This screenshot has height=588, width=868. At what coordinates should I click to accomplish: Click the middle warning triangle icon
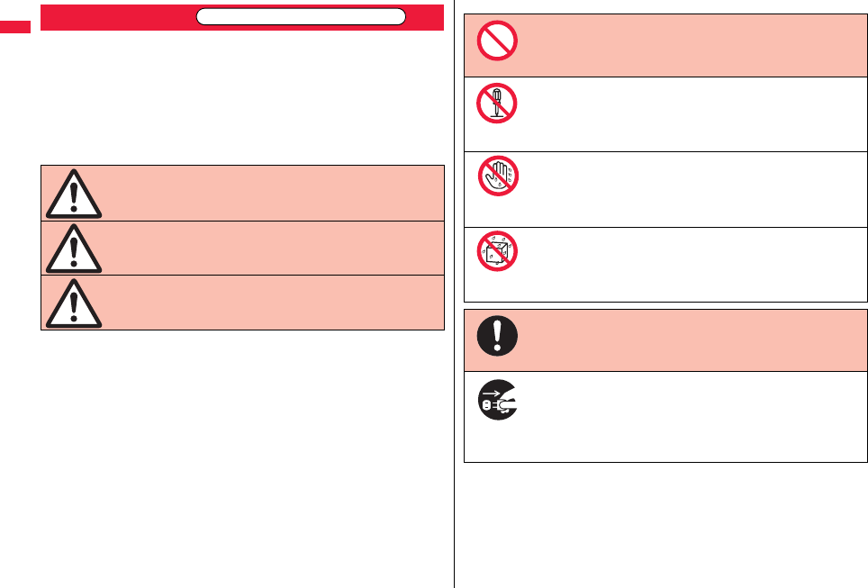pyautogui.click(x=75, y=248)
